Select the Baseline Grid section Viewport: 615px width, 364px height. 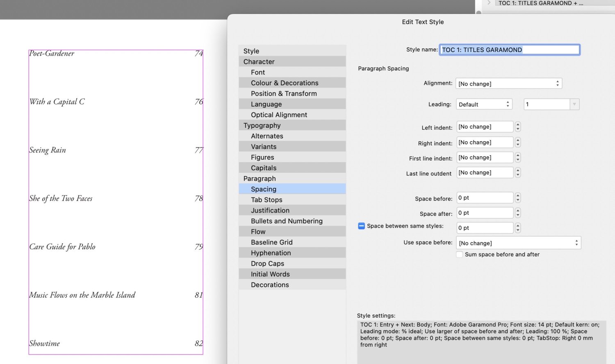[272, 242]
